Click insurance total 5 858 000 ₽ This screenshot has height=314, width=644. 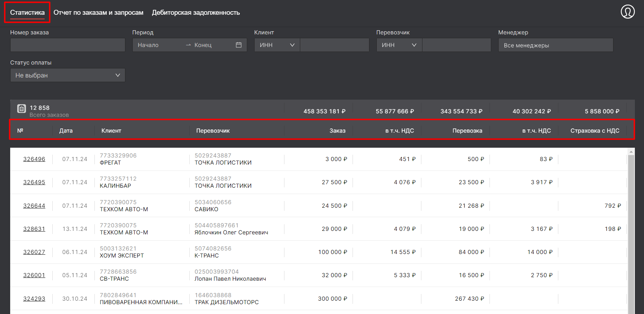(x=602, y=111)
